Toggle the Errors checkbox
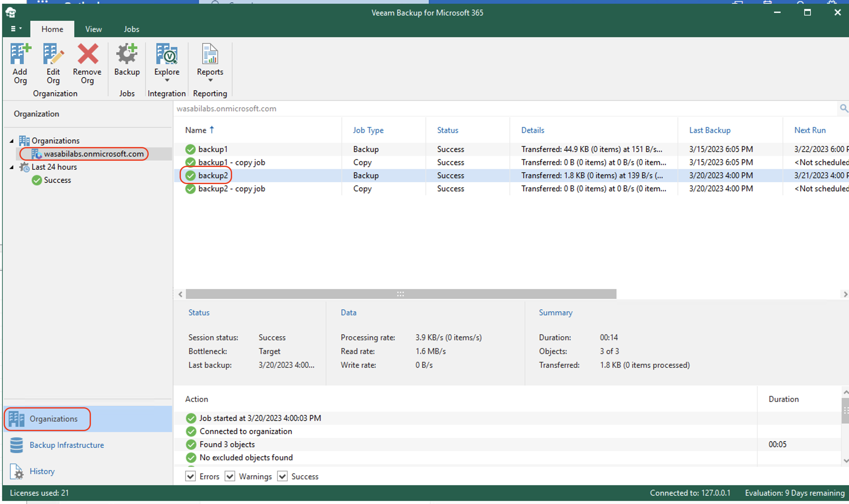Screen dimensions: 849x504 tap(191, 476)
